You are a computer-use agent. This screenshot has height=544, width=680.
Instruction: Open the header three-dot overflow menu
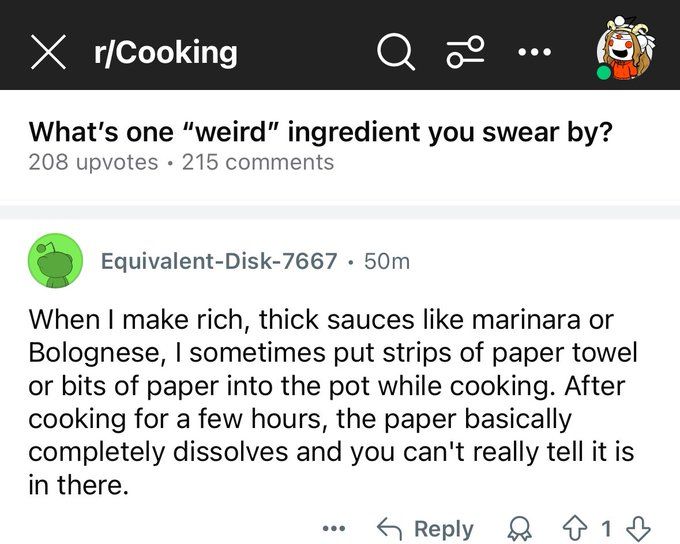coord(535,52)
